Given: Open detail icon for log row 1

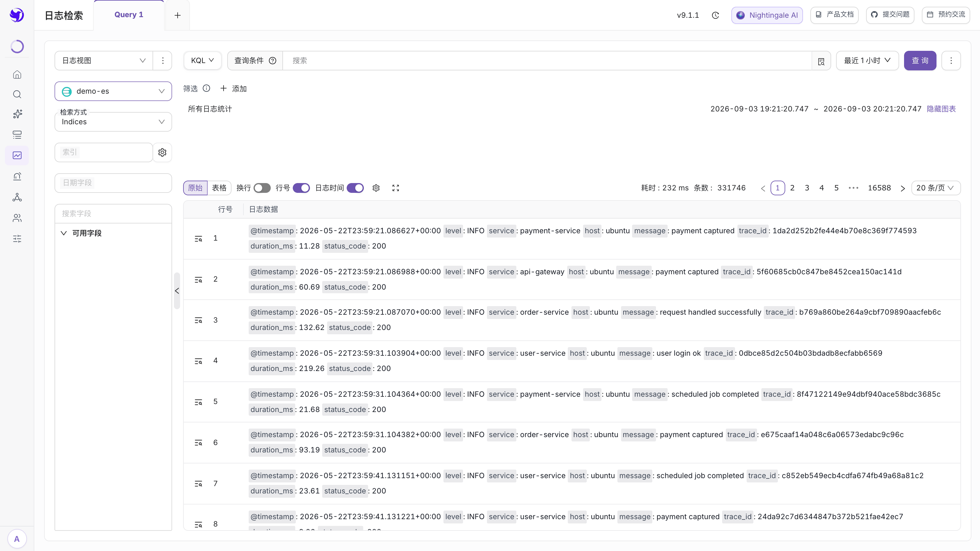Looking at the screenshot, I should click(198, 239).
